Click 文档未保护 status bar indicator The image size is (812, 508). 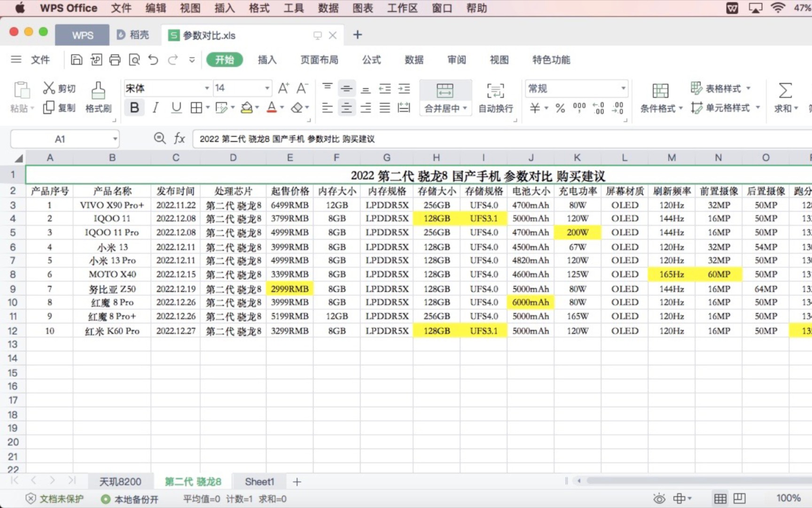point(55,499)
